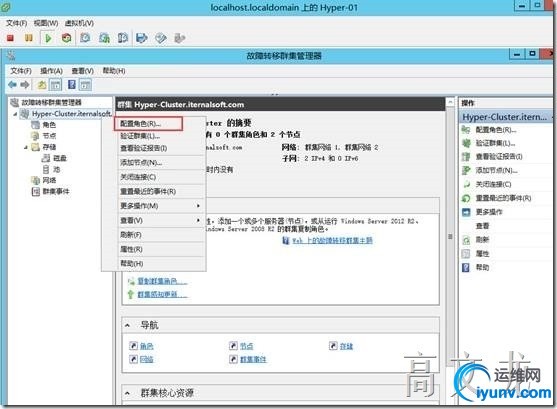Open the 节点 navigation link
557x409 pixels.
[x=247, y=346]
